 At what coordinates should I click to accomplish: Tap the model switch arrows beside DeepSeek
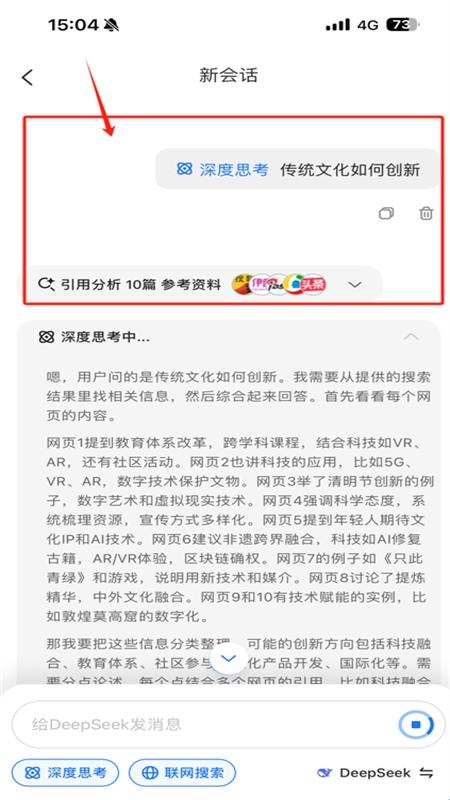427,772
